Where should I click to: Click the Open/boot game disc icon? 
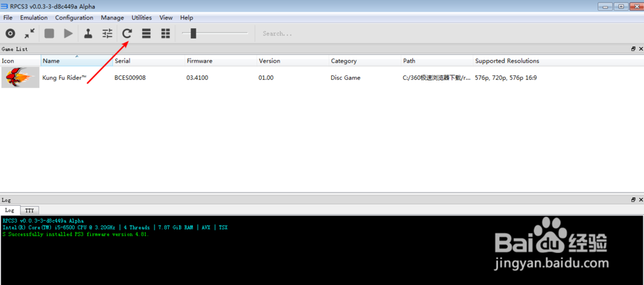10,33
